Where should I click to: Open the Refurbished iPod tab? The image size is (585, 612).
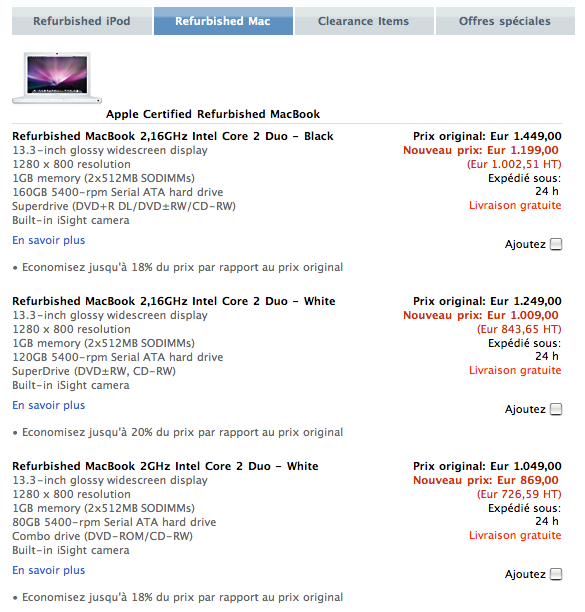82,21
